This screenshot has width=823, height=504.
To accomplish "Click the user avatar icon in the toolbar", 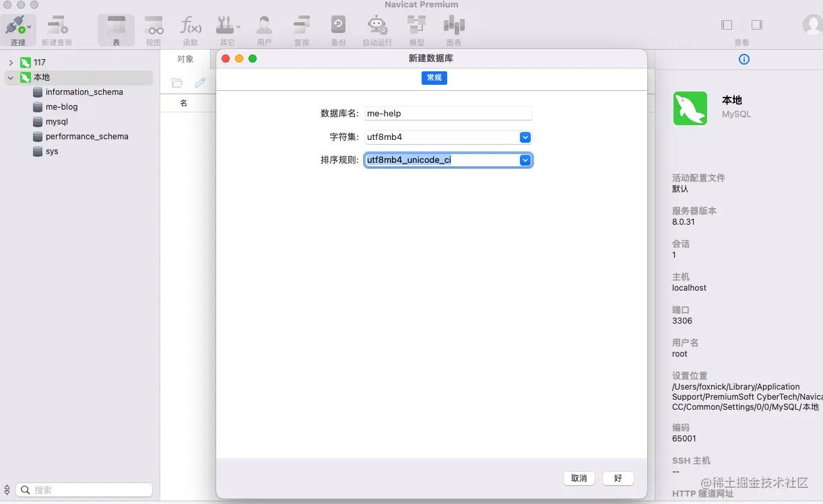I will pos(813,25).
